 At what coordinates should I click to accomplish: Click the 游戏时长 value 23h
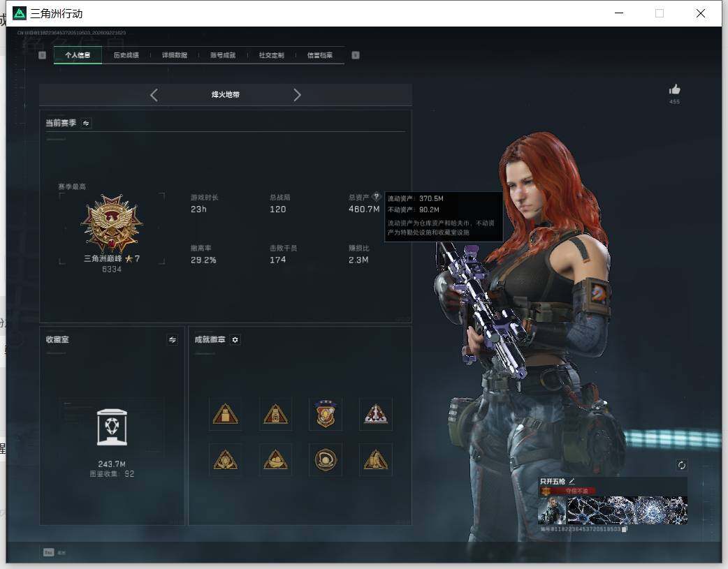(x=198, y=209)
